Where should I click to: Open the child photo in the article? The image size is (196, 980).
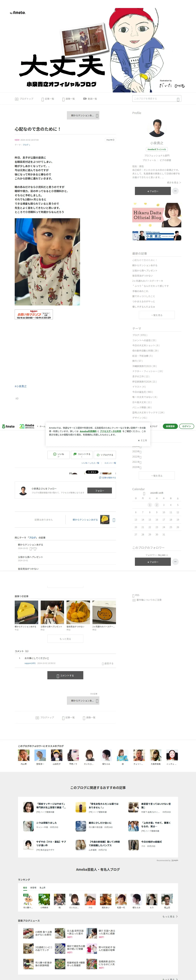click(x=47, y=262)
